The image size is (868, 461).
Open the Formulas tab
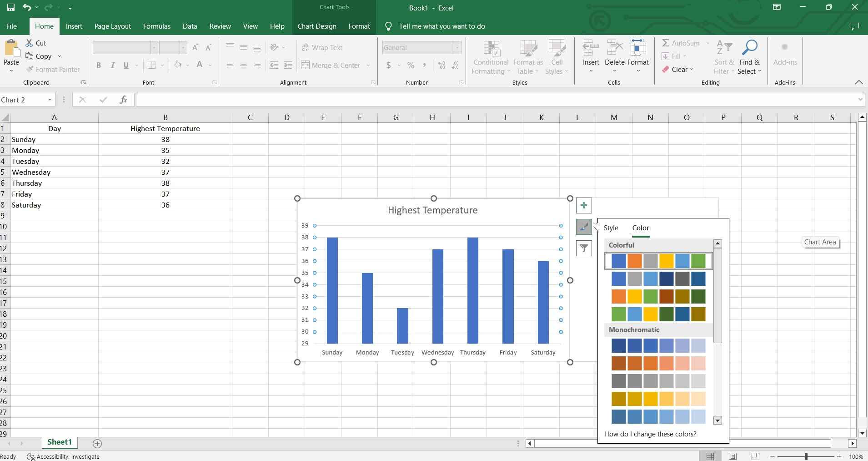(157, 26)
